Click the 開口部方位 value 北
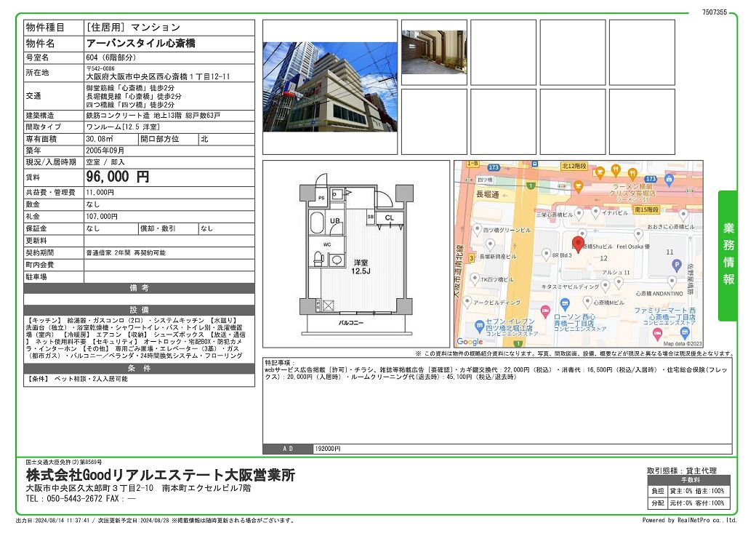This screenshot has height=536, width=756. pyautogui.click(x=204, y=139)
